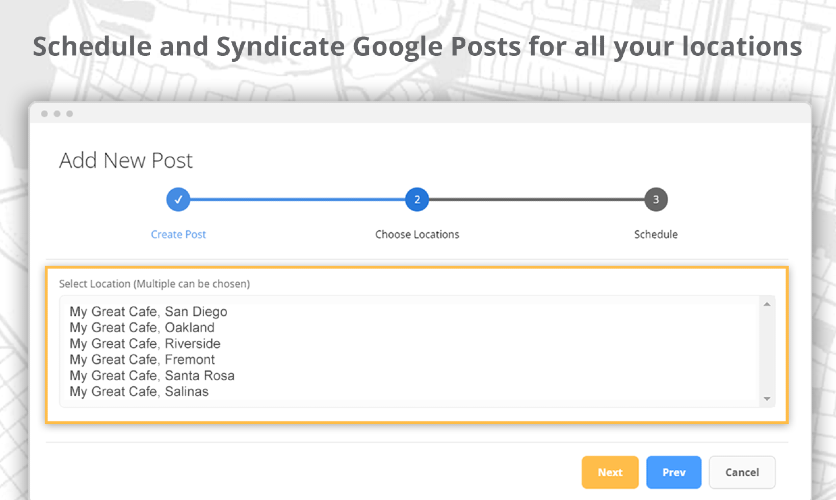Click step 2 circle in progress bar

point(417,199)
